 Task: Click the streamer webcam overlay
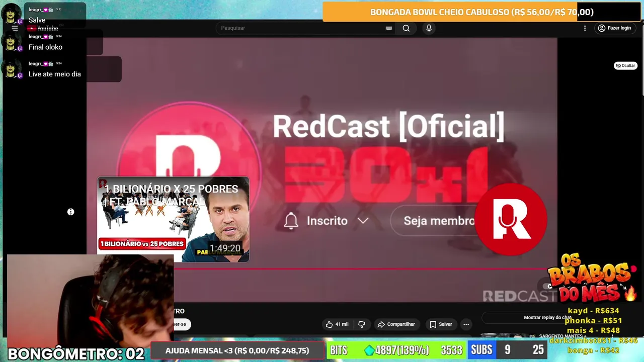coord(91,300)
